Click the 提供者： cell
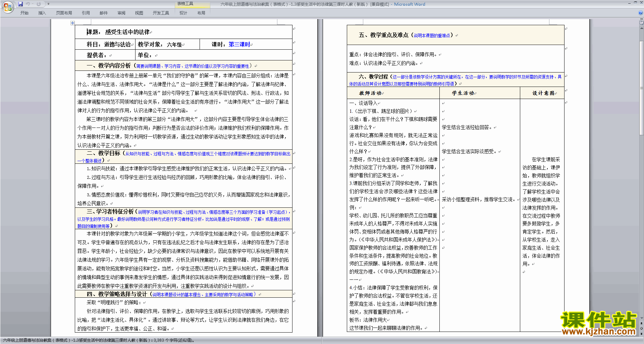This screenshot has width=644, height=344. pos(105,55)
